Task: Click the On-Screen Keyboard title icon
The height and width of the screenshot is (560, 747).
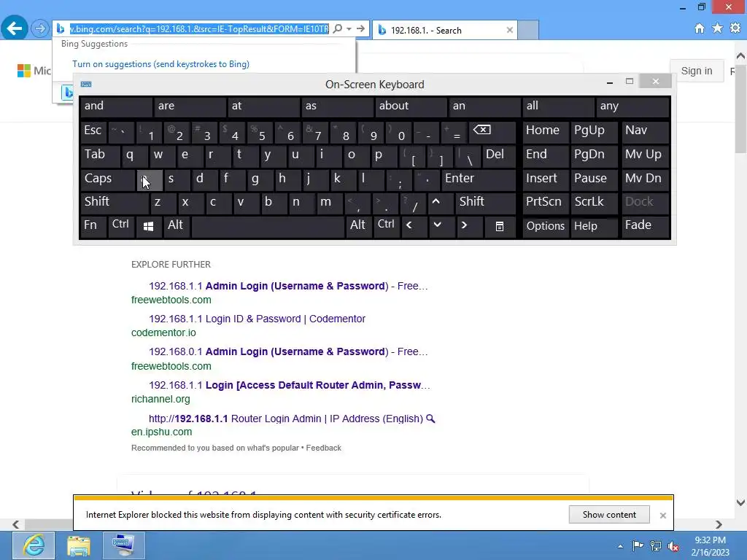Action: point(86,85)
